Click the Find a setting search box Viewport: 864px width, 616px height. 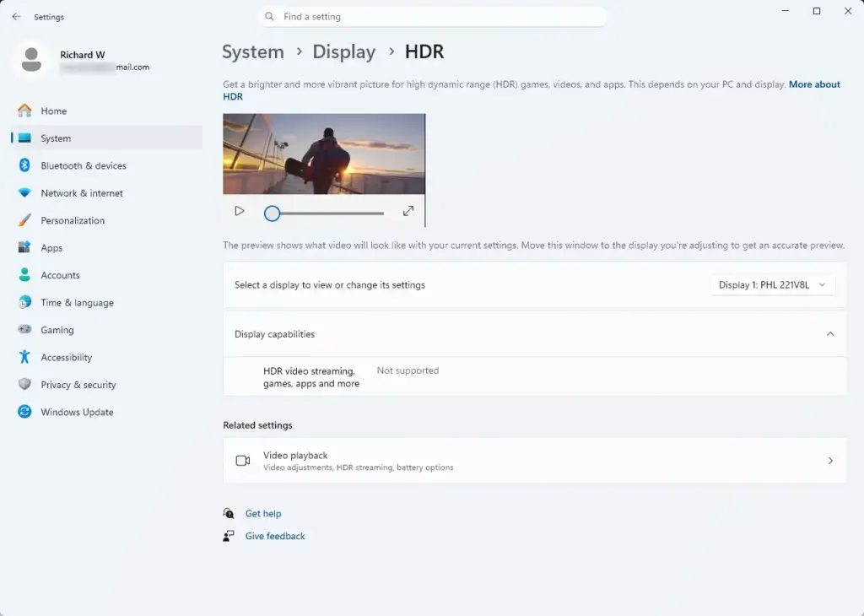(x=433, y=17)
